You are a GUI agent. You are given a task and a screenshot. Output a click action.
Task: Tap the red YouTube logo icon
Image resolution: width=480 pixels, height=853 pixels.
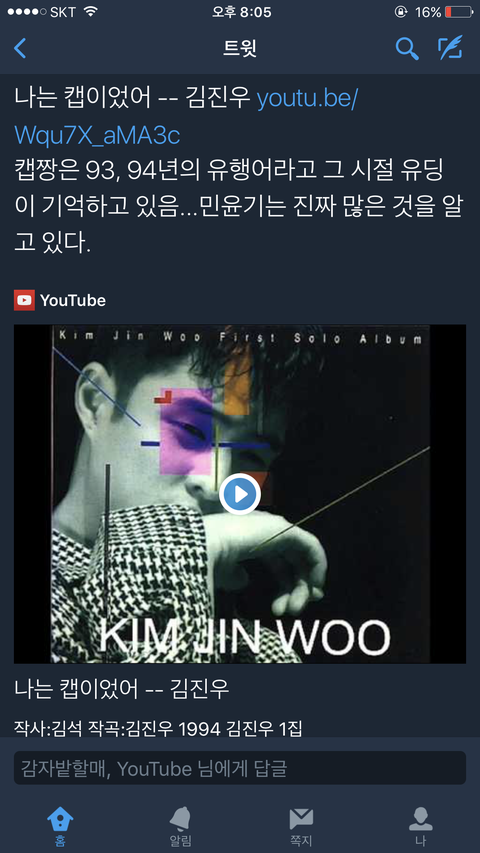point(24,300)
